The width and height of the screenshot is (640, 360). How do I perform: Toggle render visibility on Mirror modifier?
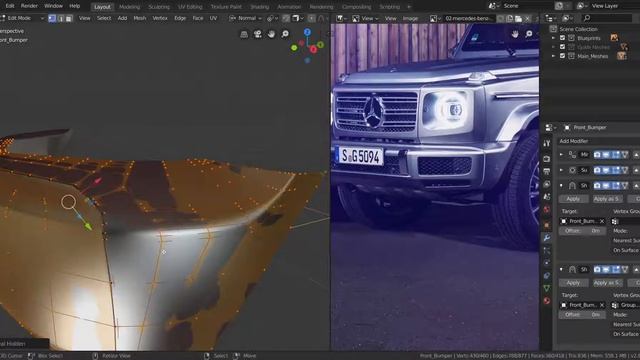click(597, 155)
